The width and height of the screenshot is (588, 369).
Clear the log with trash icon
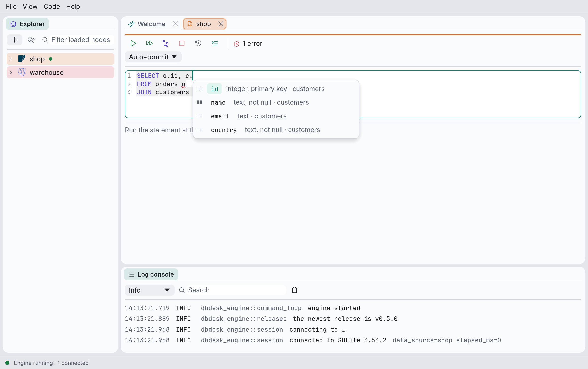(294, 290)
